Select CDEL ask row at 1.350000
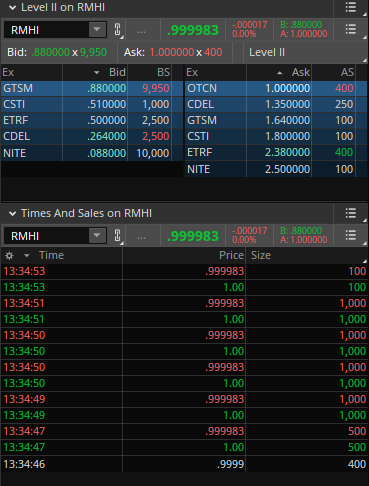Viewport: 369px width, 486px height. (276, 104)
